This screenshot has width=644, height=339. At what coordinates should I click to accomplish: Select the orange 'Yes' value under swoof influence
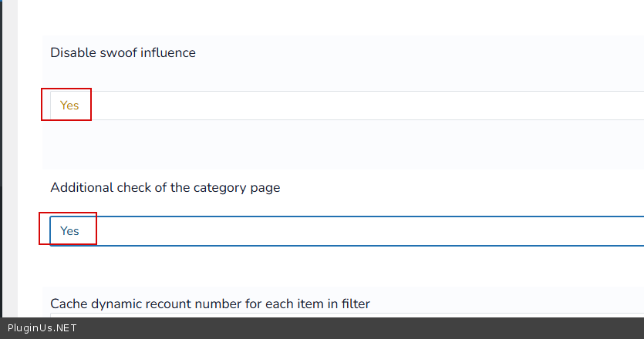click(69, 106)
